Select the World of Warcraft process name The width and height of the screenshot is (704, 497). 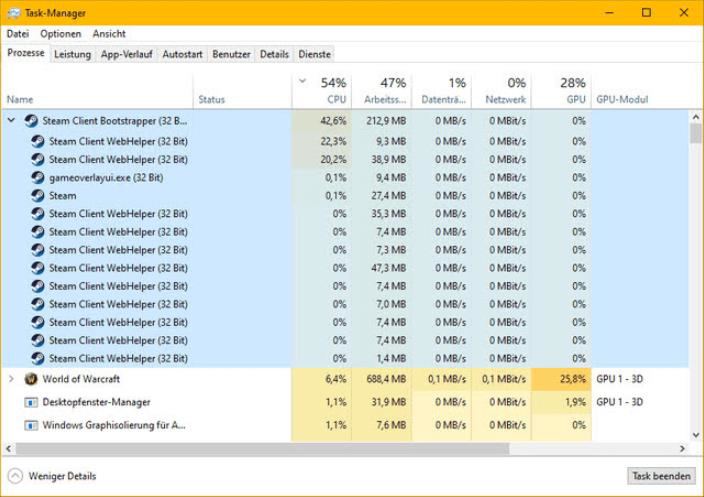(81, 379)
